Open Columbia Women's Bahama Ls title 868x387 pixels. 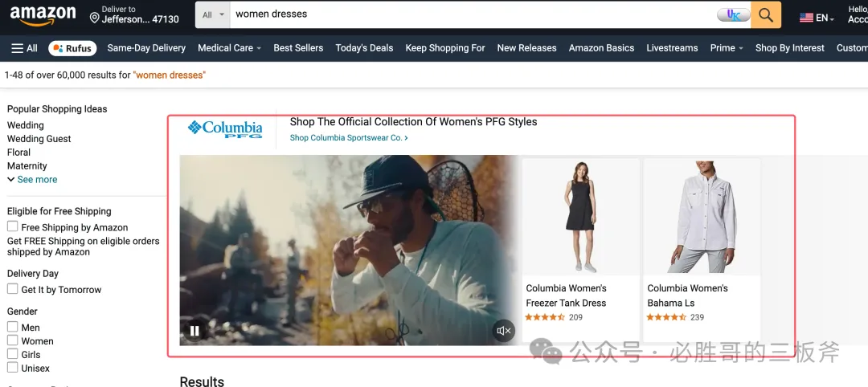pyautogui.click(x=687, y=295)
